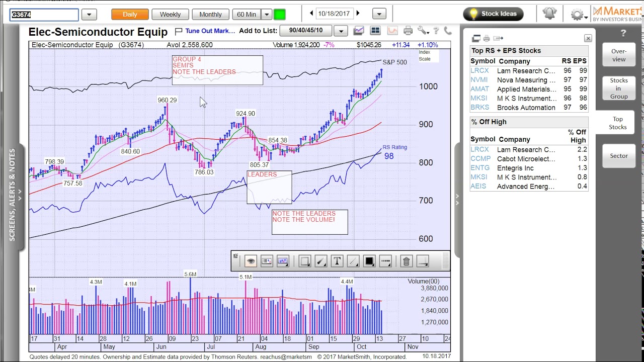Pick the diagonal trendline tool

353,261
